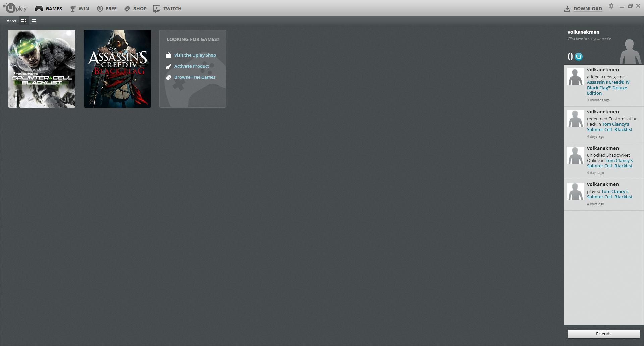Click the trophy icon next to Win
The width and height of the screenshot is (644, 346).
click(x=73, y=9)
